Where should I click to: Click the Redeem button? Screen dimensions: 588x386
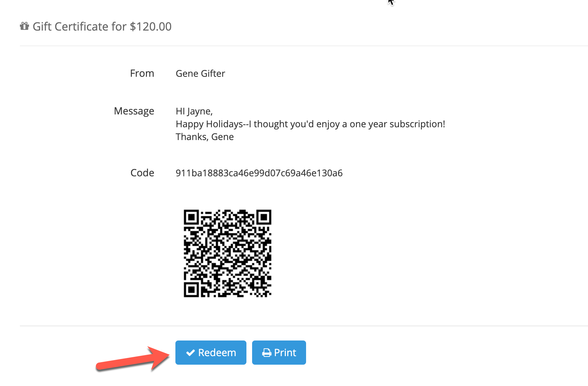coord(211,353)
